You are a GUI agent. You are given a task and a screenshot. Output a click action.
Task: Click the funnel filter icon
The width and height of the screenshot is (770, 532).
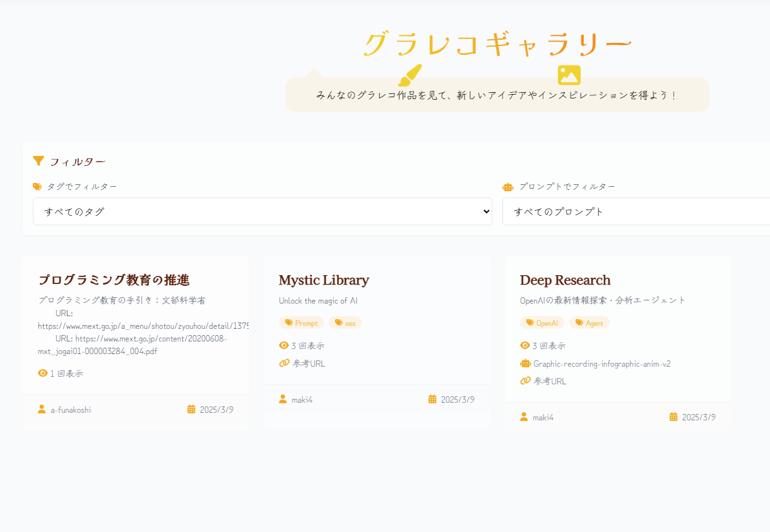click(x=38, y=161)
